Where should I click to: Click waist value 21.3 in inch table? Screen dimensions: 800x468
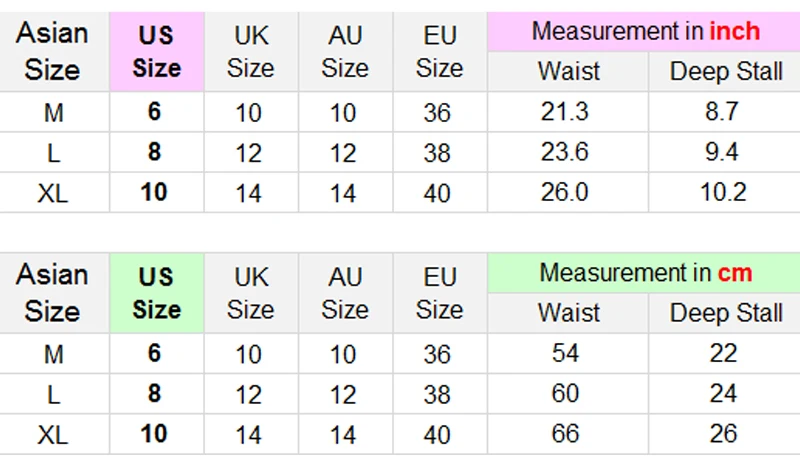coord(565,111)
